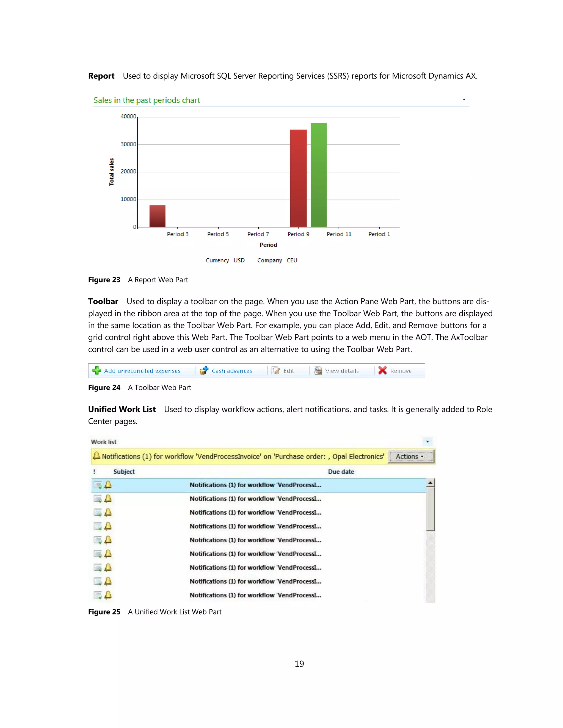Click the tall green bar in the chart

click(x=319, y=175)
